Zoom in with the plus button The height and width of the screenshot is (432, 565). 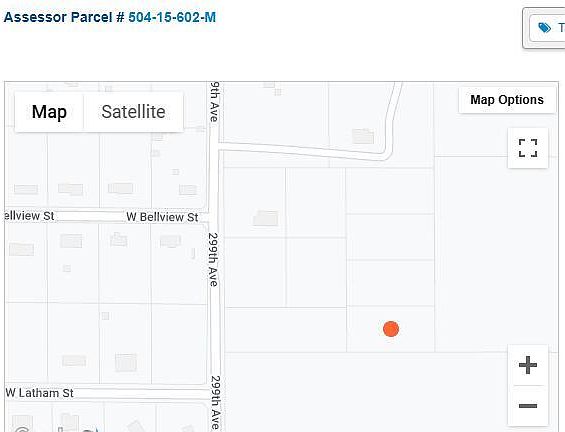coord(528,365)
